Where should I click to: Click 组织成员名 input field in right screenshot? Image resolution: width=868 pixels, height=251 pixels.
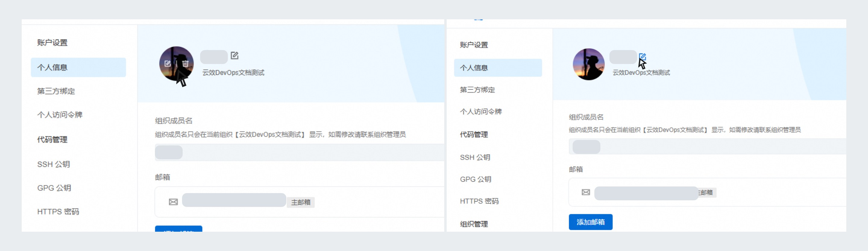707,147
